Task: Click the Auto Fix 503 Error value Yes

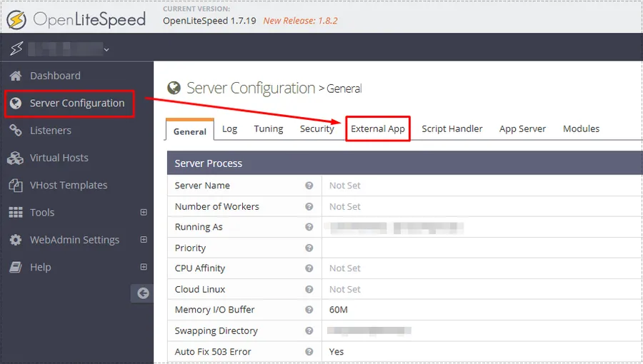Action: [337, 352]
